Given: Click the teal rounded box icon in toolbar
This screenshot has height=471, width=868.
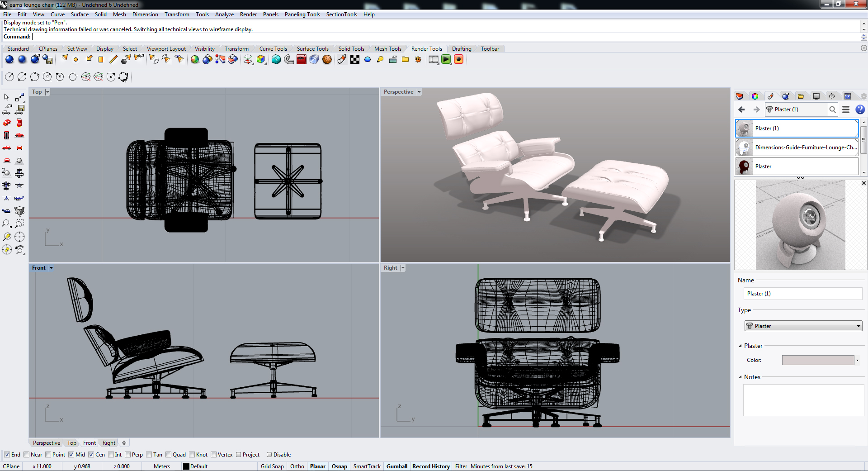Looking at the screenshot, I should [x=276, y=59].
